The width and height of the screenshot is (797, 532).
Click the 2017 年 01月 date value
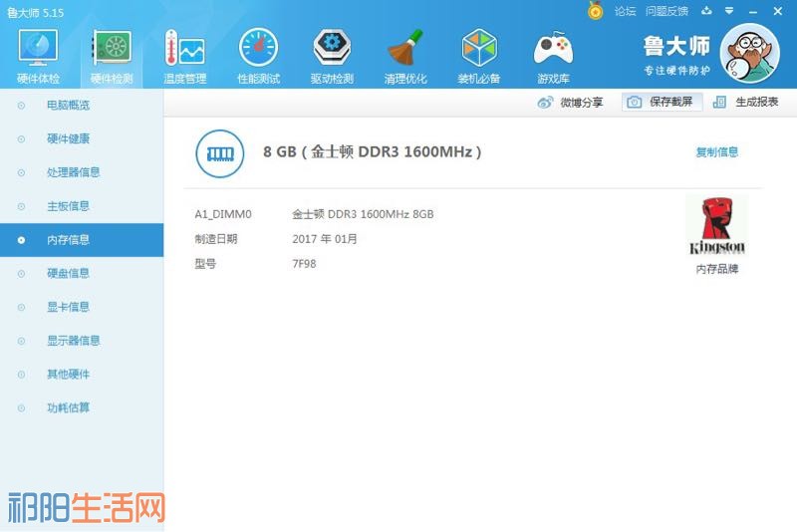point(325,239)
